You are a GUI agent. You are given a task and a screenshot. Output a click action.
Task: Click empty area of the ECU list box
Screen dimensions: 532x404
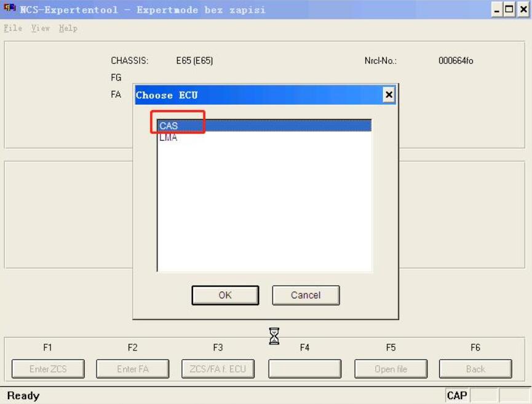pos(264,207)
